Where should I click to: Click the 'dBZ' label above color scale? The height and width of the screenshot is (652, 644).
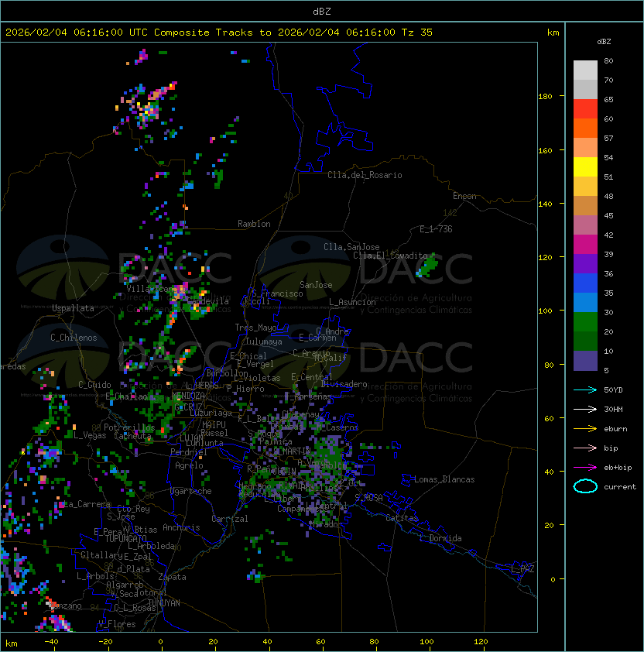click(x=604, y=42)
